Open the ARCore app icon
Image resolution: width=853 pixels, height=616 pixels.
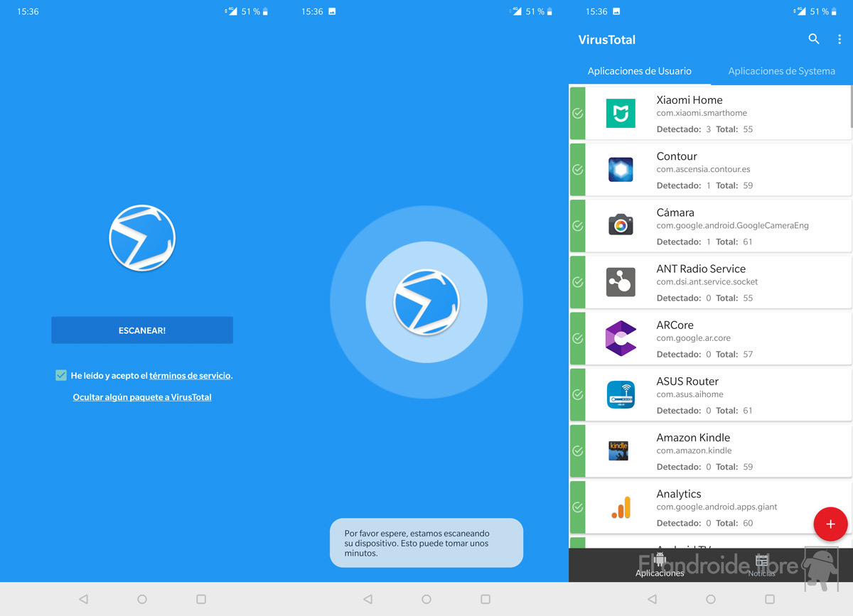[621, 338]
